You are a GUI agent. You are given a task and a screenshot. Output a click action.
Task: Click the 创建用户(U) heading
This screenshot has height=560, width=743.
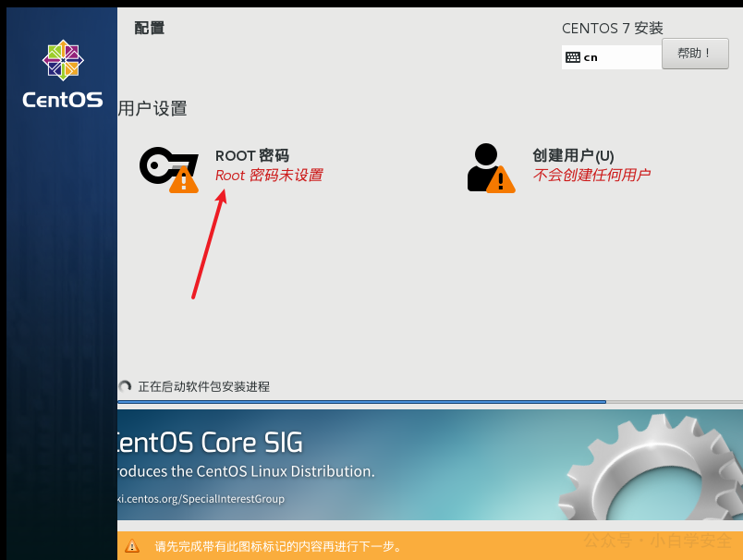(573, 155)
